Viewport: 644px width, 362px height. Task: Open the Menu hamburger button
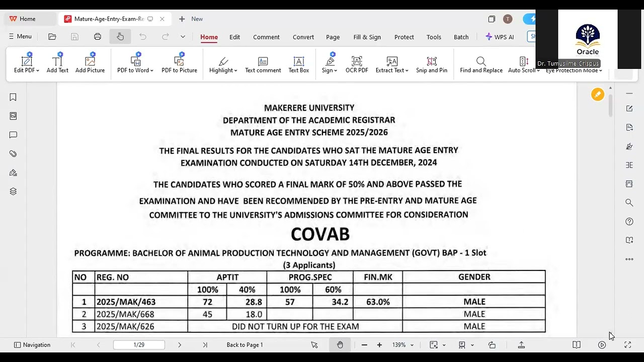click(x=20, y=37)
